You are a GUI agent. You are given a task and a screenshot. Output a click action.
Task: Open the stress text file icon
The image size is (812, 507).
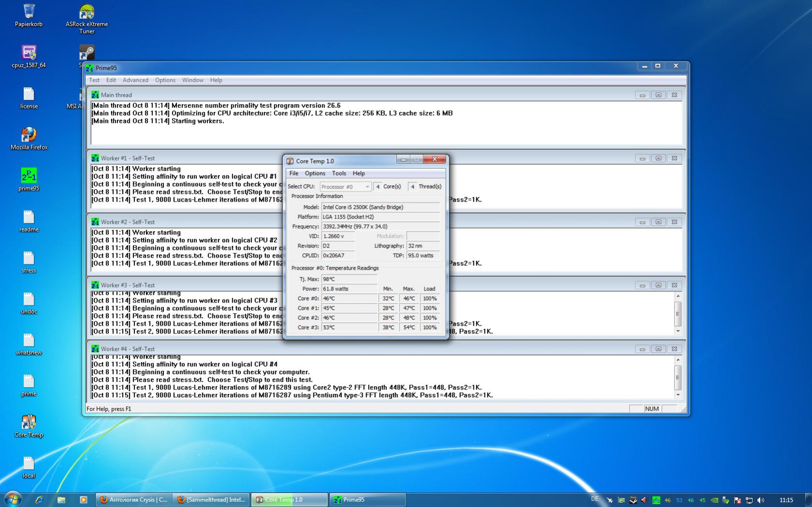[x=29, y=258]
